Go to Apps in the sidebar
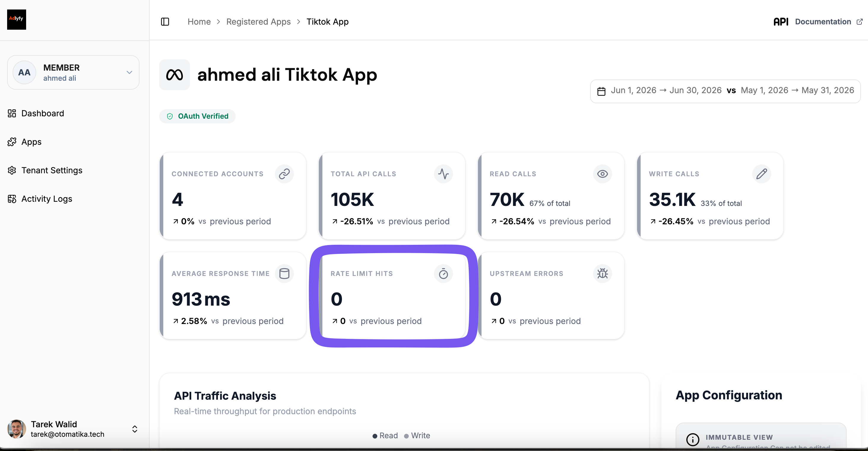Screen dimensions: 868x451 click(x=31, y=142)
